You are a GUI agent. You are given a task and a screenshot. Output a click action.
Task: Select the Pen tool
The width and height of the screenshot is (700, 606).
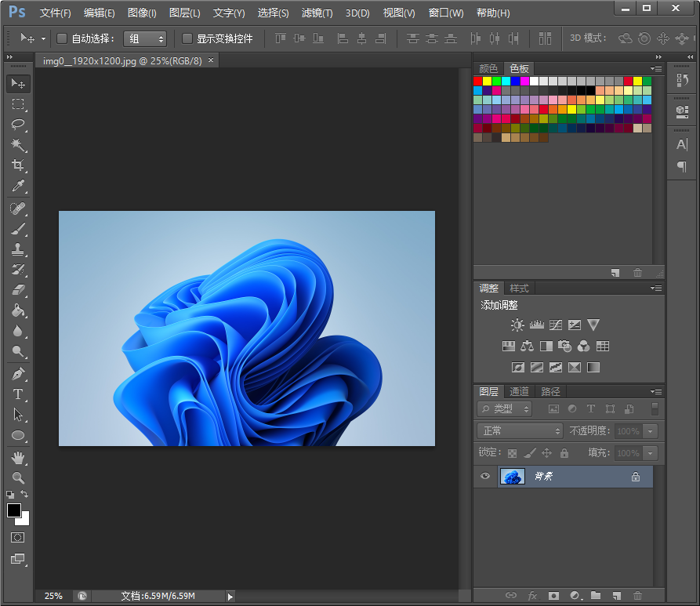[x=18, y=374]
